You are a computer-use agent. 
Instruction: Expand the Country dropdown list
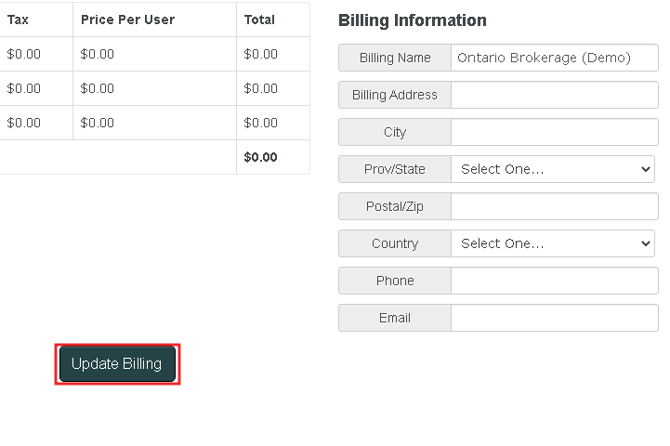[553, 243]
